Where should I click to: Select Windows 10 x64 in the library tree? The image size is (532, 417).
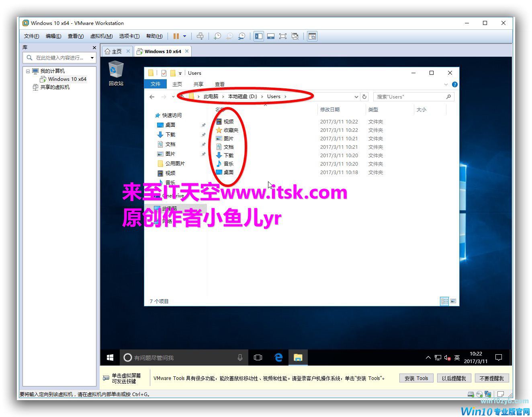click(x=67, y=79)
